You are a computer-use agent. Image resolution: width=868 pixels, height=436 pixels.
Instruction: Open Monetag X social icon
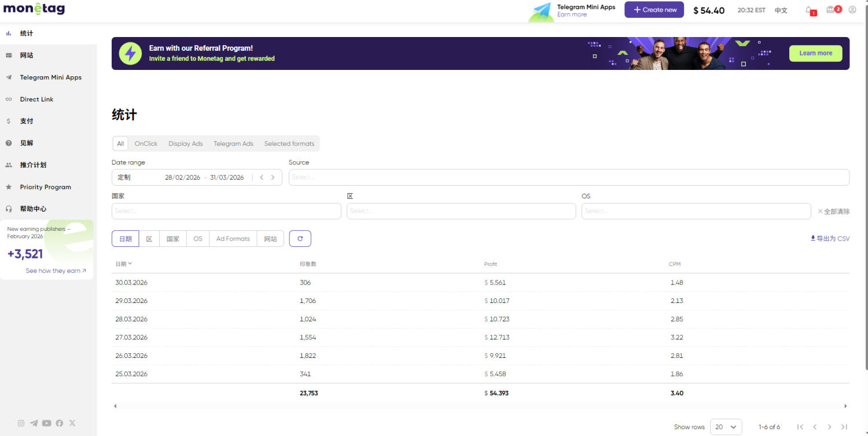pos(72,423)
